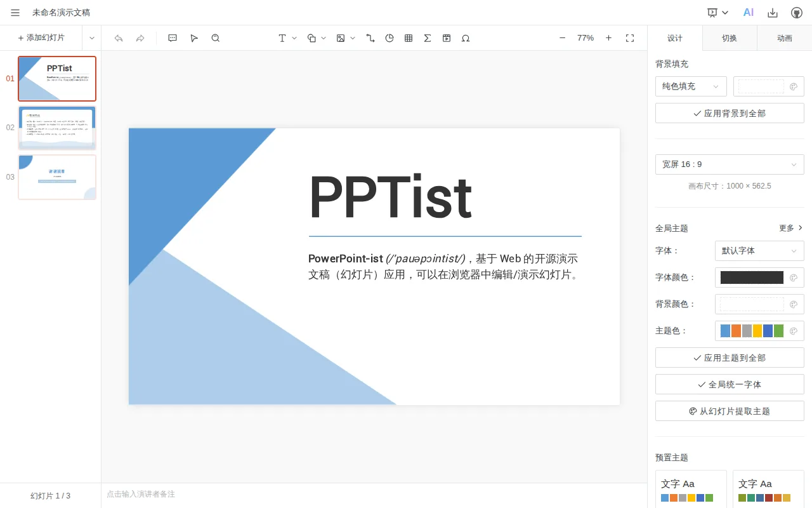
Task: Click 应用背景到全部 button
Action: pos(730,113)
